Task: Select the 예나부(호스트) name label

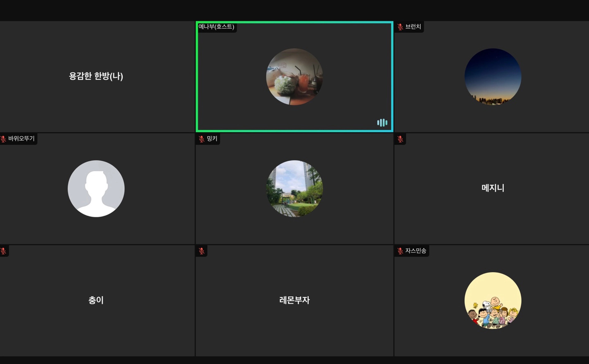Action: coord(216,27)
